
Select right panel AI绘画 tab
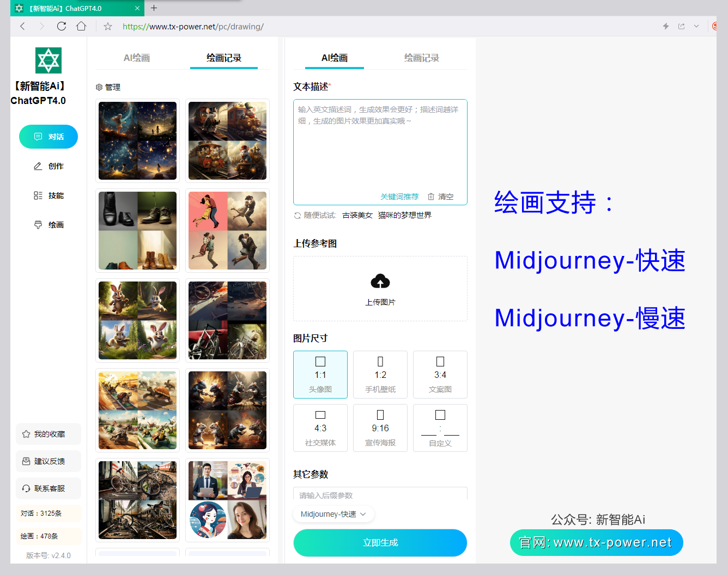[x=335, y=58]
